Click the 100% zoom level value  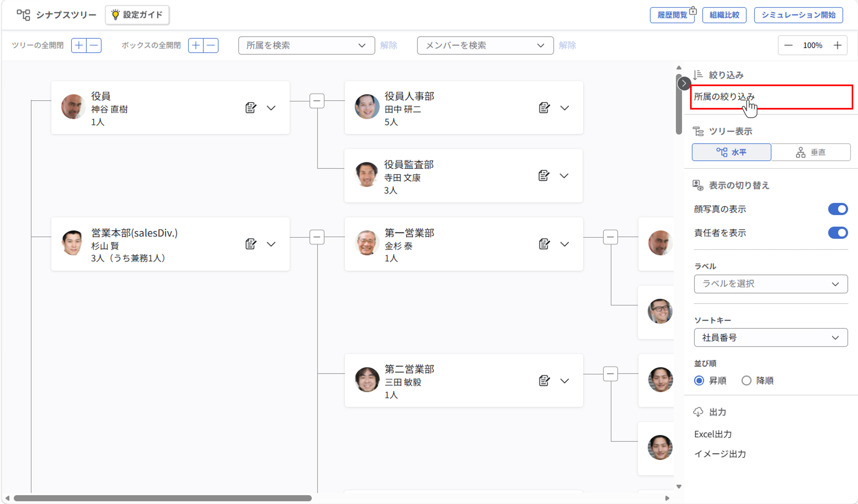(x=813, y=45)
